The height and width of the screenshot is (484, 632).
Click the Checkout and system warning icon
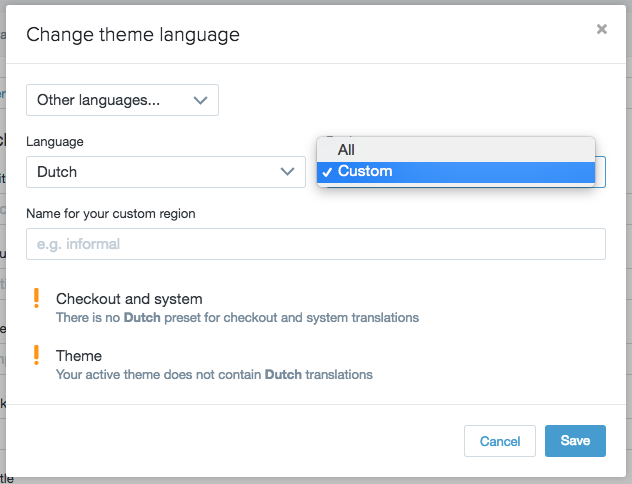37,299
